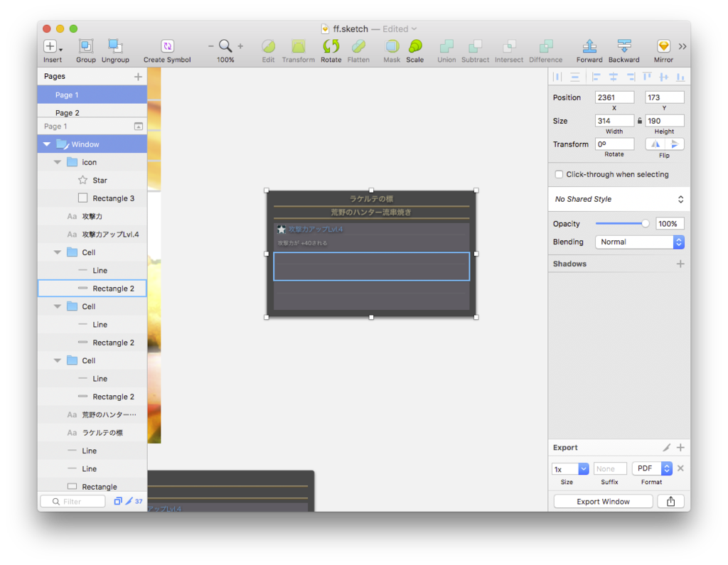Open the share export icon
Image resolution: width=728 pixels, height=565 pixels.
click(670, 502)
